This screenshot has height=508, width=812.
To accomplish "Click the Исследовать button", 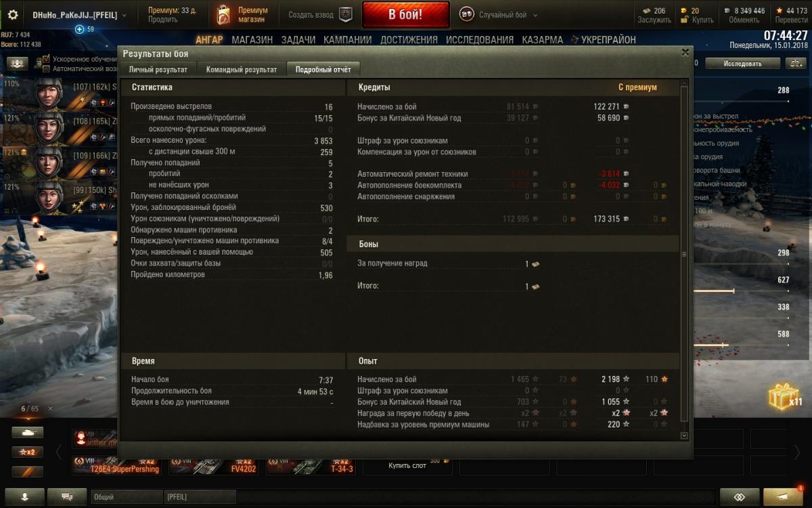I will click(742, 64).
